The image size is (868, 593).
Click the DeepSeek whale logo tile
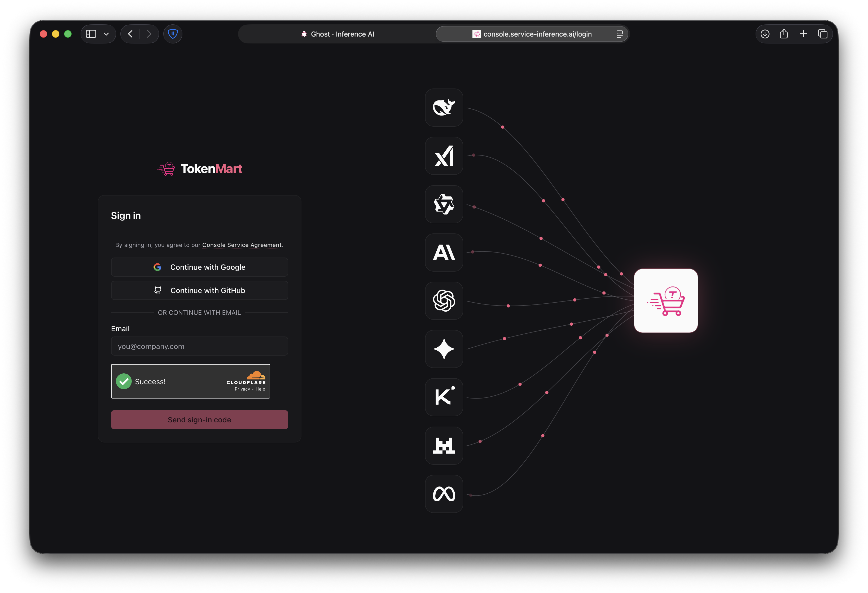point(444,108)
